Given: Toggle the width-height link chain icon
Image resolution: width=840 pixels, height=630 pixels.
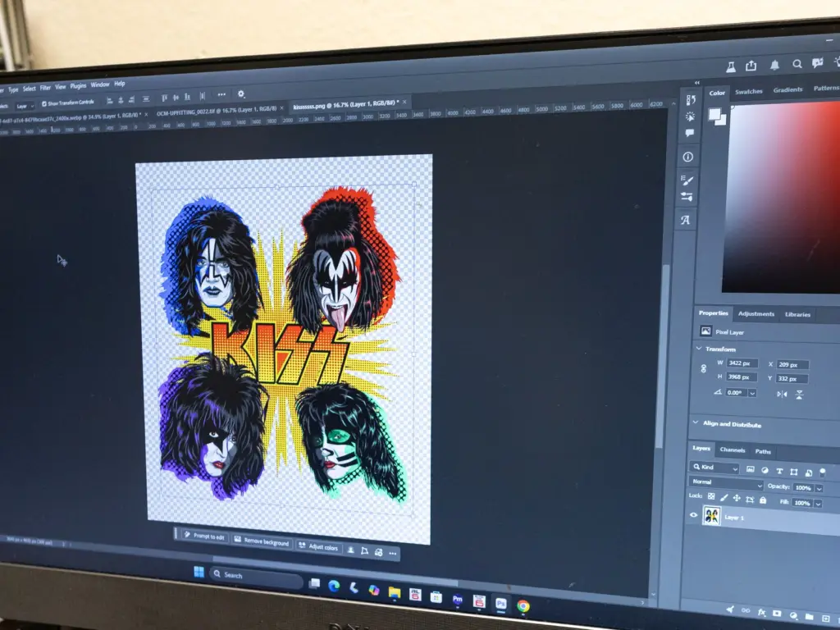Looking at the screenshot, I should [x=703, y=368].
